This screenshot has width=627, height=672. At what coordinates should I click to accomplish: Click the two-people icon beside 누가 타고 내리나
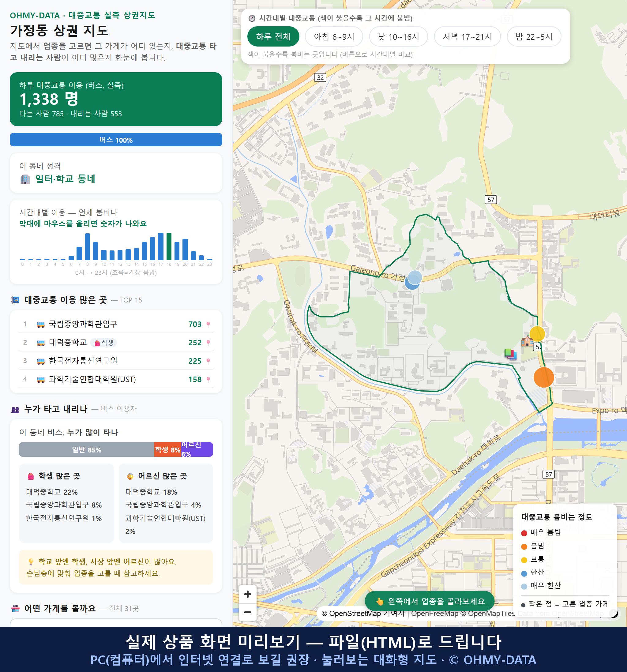point(15,410)
